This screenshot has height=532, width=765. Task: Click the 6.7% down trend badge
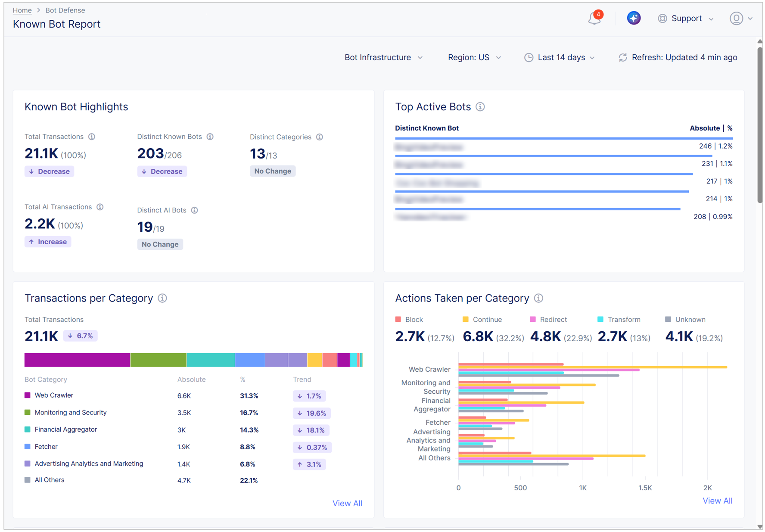81,336
